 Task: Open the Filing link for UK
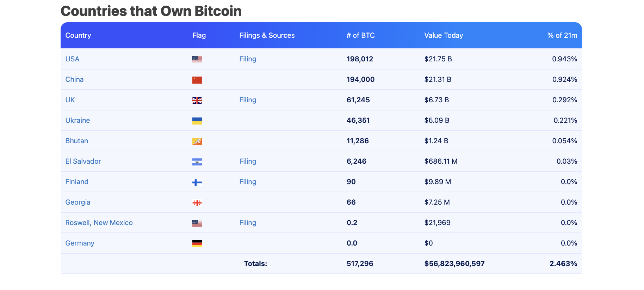(x=248, y=100)
